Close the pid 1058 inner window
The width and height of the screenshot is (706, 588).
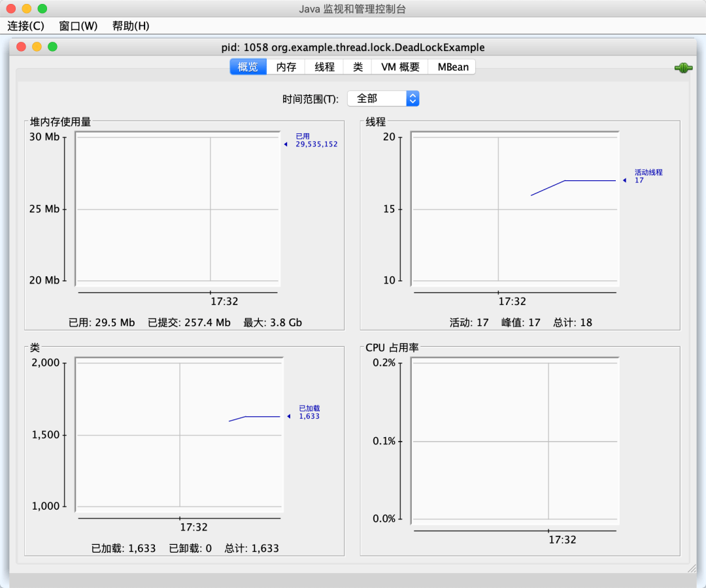click(x=21, y=47)
